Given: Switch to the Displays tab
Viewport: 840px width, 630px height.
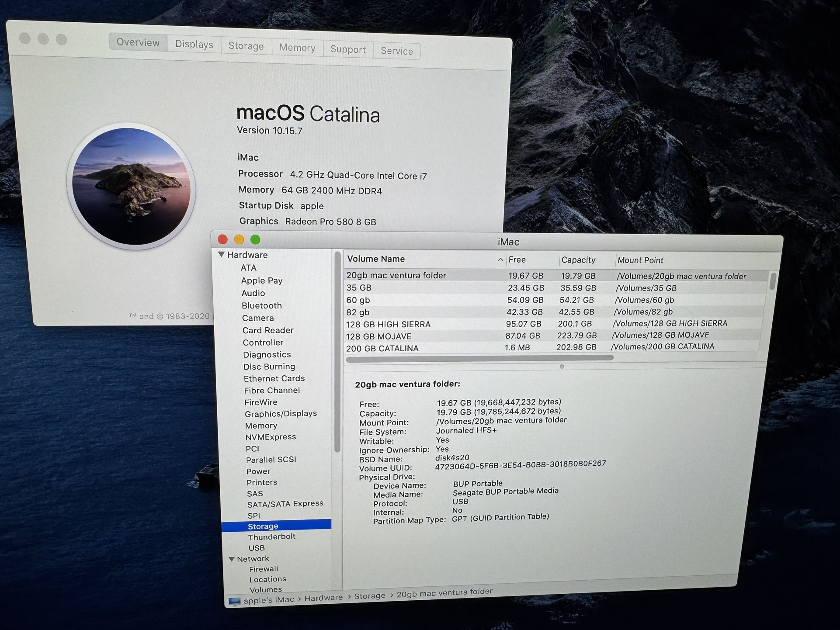Looking at the screenshot, I should [x=194, y=44].
